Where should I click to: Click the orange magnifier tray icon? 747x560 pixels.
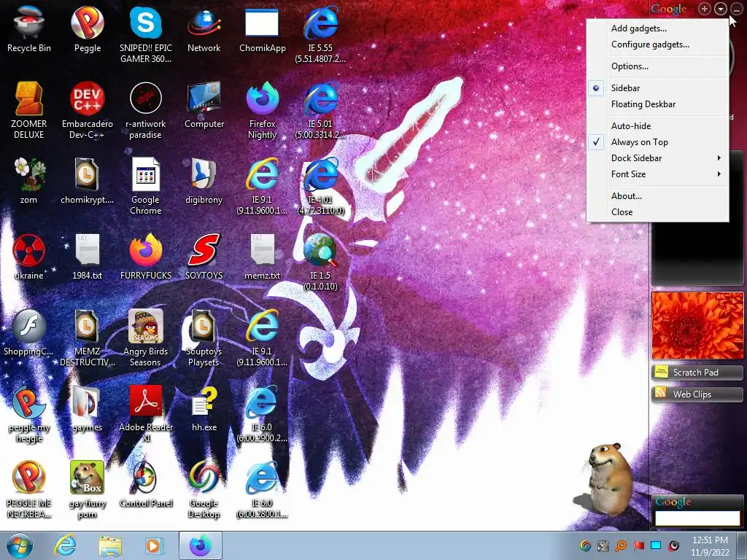coord(621,545)
